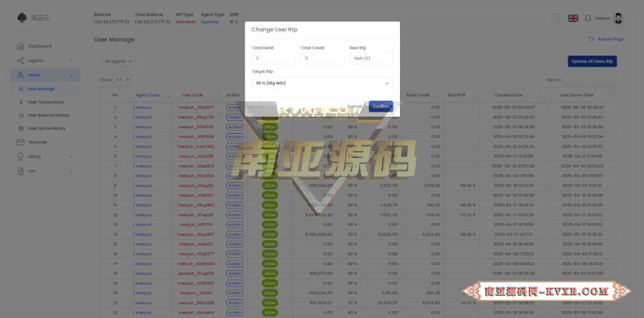The image size is (644, 318).
Task: Click the Update All Users Rtp button
Action: (592, 61)
